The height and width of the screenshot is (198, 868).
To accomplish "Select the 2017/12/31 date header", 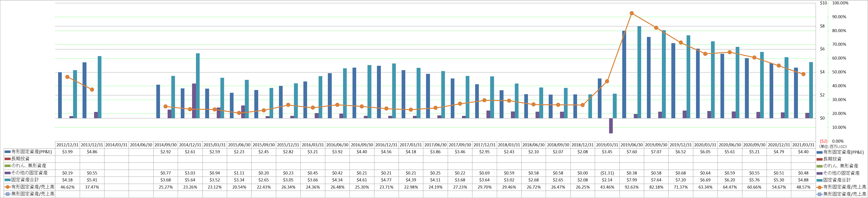I will coord(485,145).
